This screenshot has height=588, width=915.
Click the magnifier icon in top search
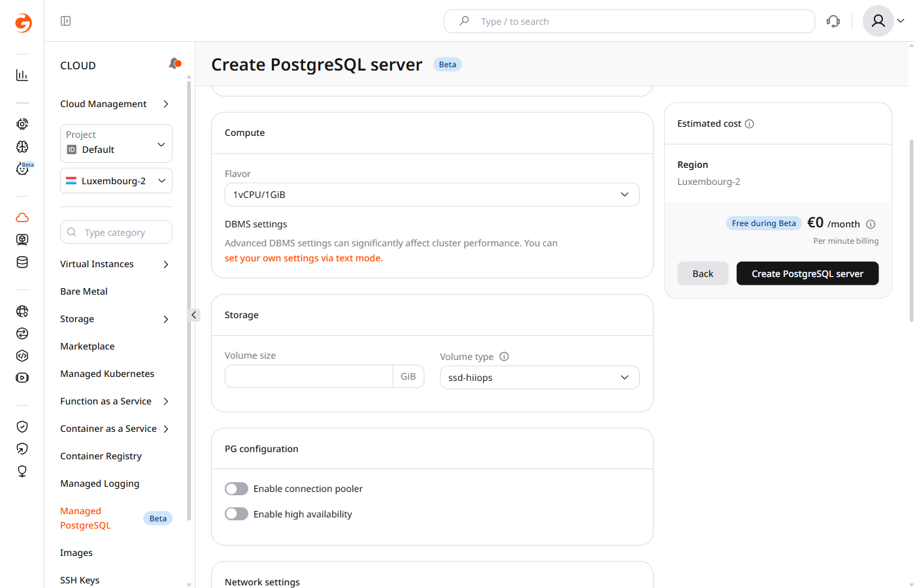[464, 21]
